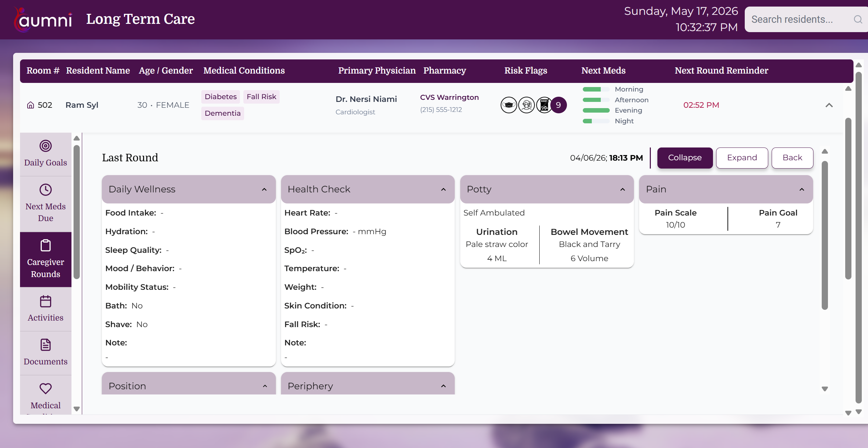Click the Next Round Reminder column header

coord(722,70)
